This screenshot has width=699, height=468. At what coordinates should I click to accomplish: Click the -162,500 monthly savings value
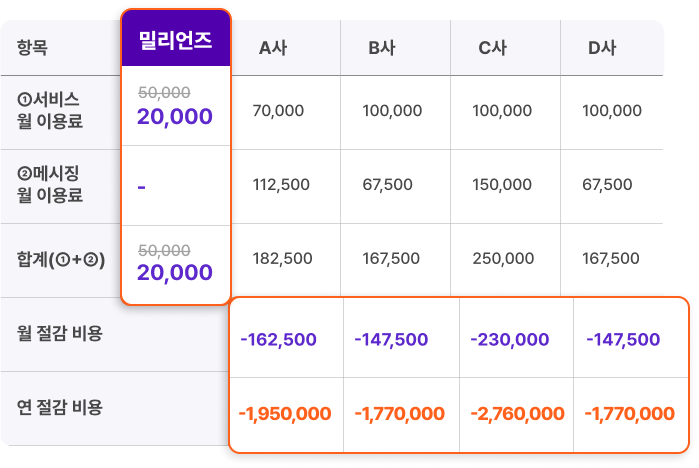(x=278, y=340)
